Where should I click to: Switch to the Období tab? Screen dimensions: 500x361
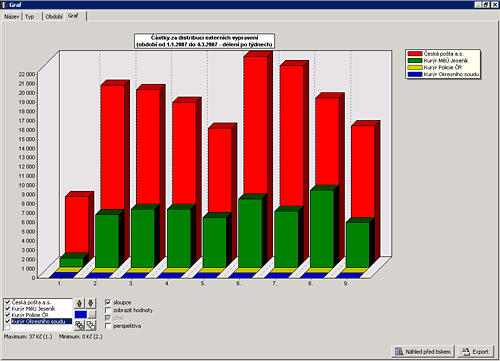coord(54,17)
